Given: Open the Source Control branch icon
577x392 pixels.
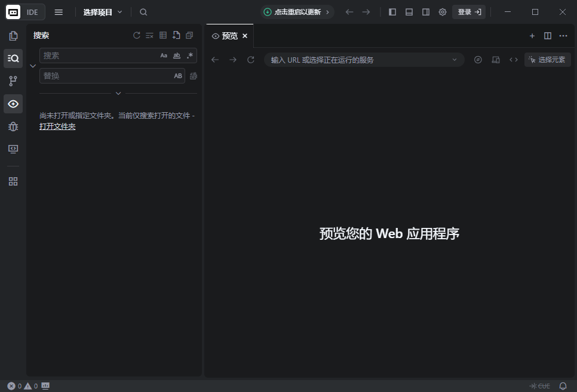Looking at the screenshot, I should pos(13,81).
